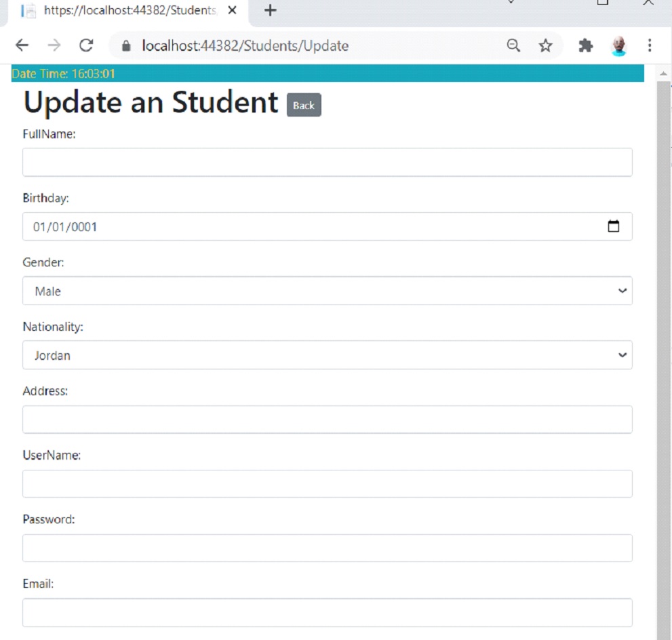Image resolution: width=672 pixels, height=640 pixels.
Task: Open the zoom magnifier icon
Action: (x=513, y=45)
